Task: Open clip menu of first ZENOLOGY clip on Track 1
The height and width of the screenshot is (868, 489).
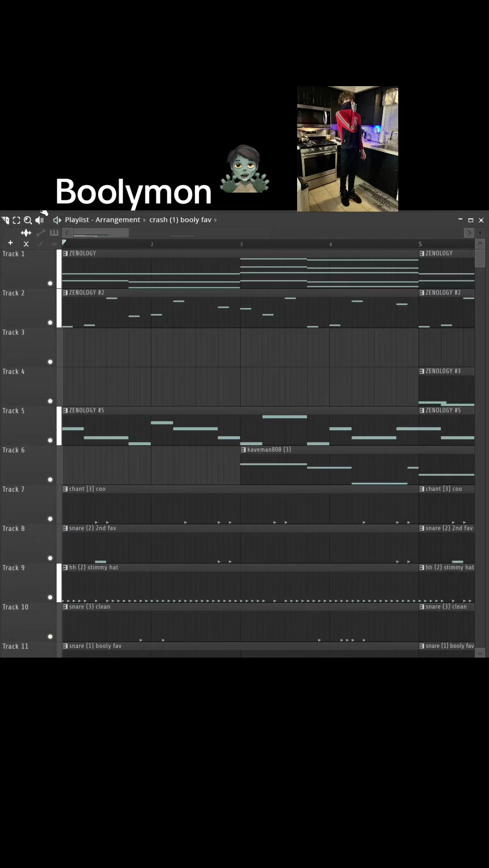Action: click(x=65, y=253)
